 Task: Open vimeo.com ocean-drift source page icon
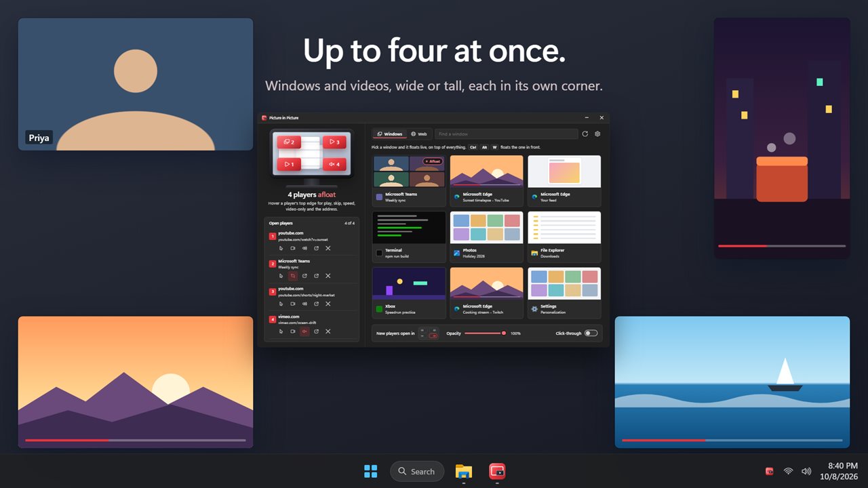click(x=316, y=331)
